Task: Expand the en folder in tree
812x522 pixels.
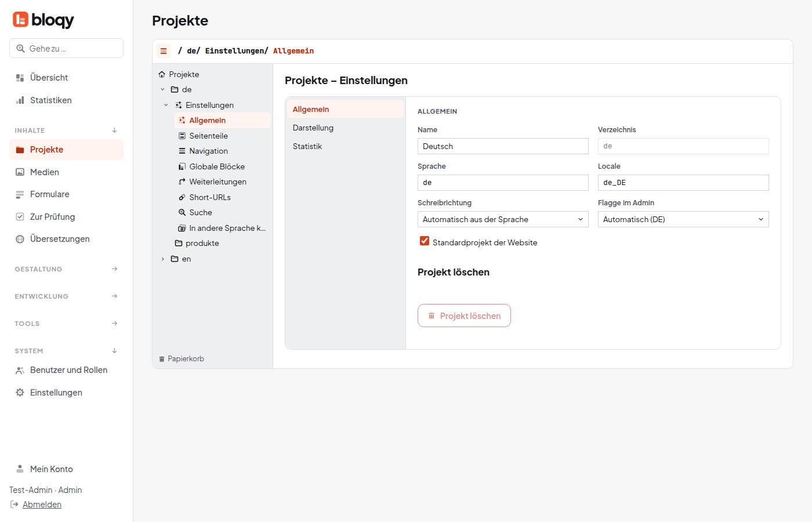Action: (x=163, y=259)
